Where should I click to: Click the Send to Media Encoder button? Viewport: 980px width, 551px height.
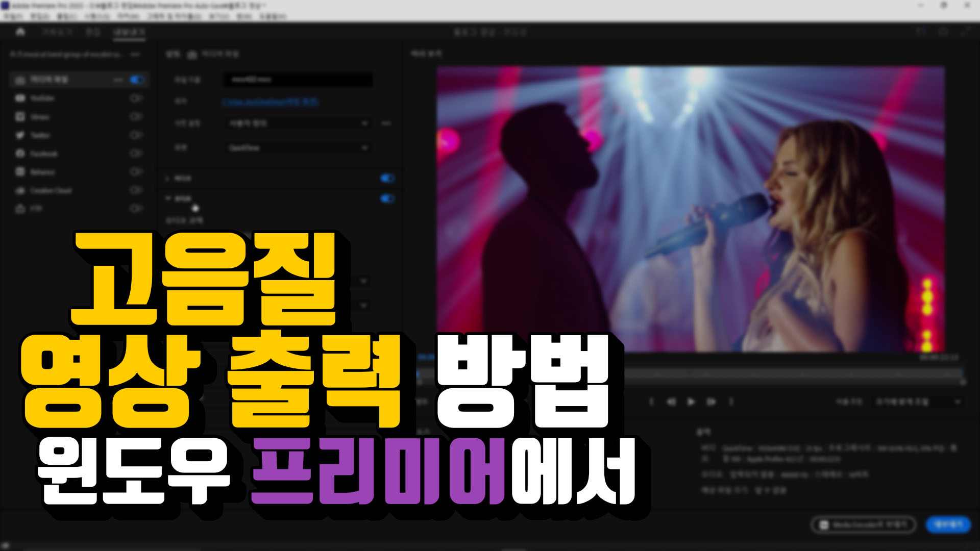(863, 524)
